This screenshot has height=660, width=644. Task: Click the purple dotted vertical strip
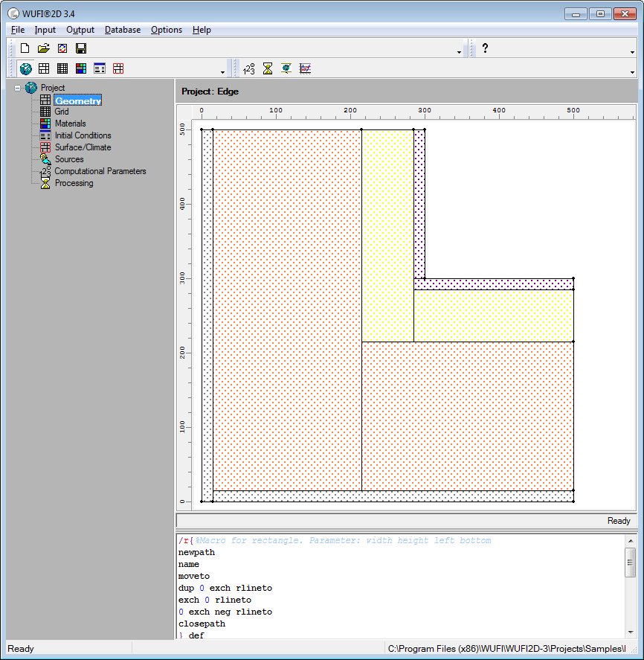click(419, 204)
